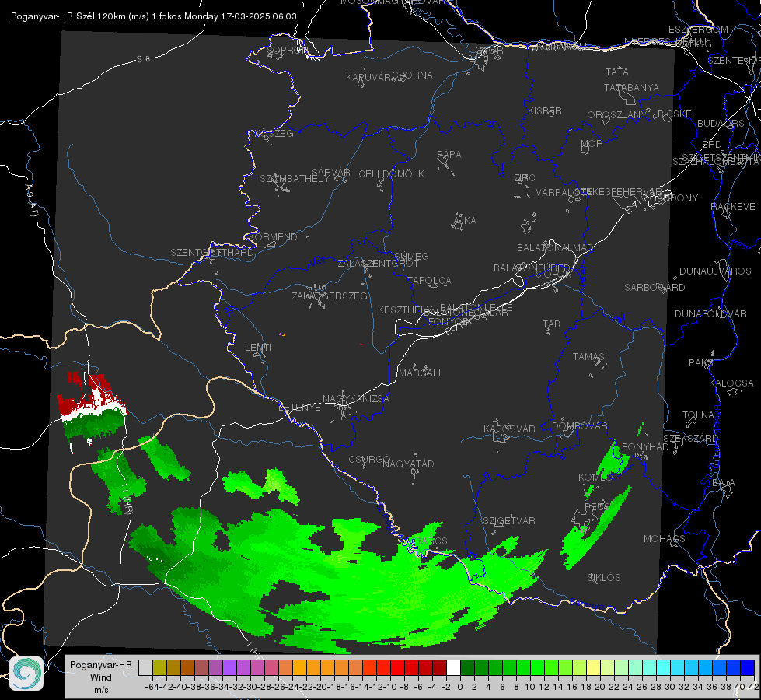Click the KISBER label
This screenshot has width=761, height=700.
point(545,111)
